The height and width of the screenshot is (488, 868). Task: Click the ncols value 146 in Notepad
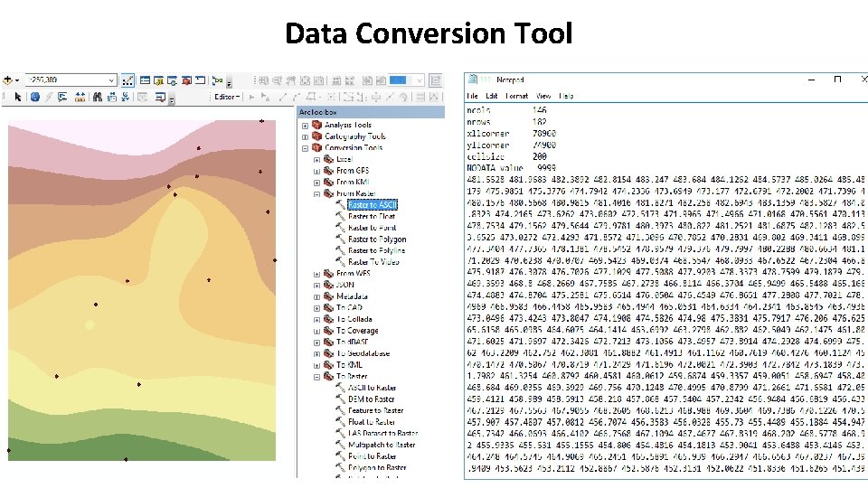click(x=539, y=110)
